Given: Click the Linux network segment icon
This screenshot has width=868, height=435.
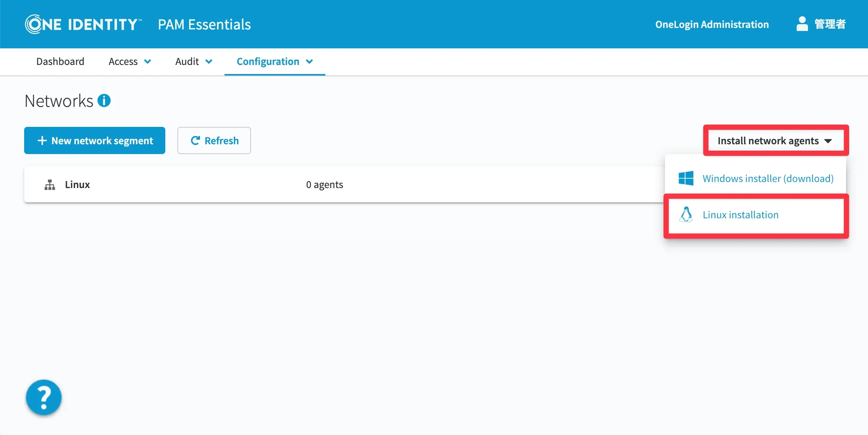Looking at the screenshot, I should pyautogui.click(x=50, y=185).
